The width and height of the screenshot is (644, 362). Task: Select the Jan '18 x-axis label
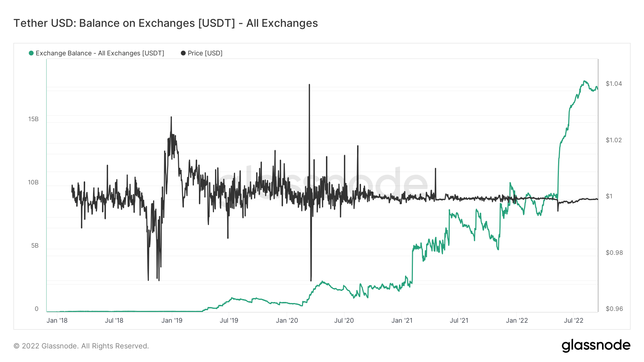57,321
